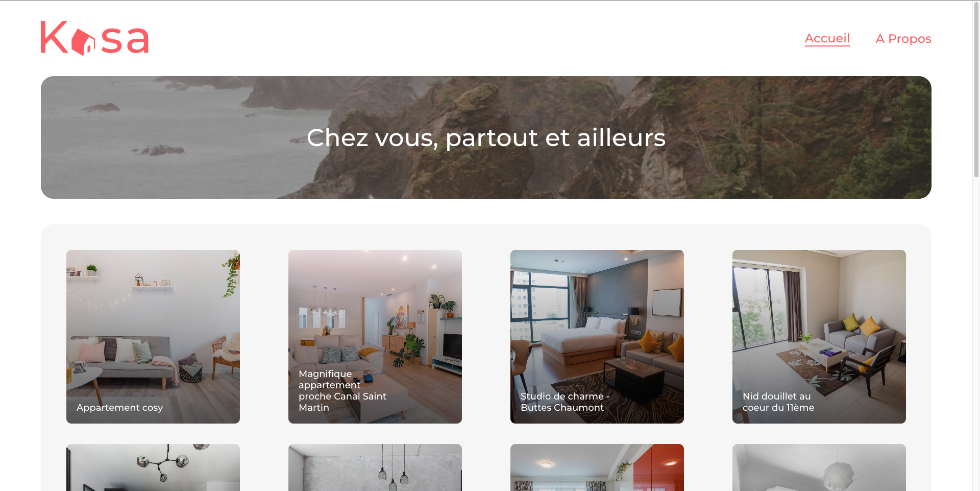980x491 pixels.
Task: Select the Studio de charme Buttes Chaumont card
Action: click(597, 337)
